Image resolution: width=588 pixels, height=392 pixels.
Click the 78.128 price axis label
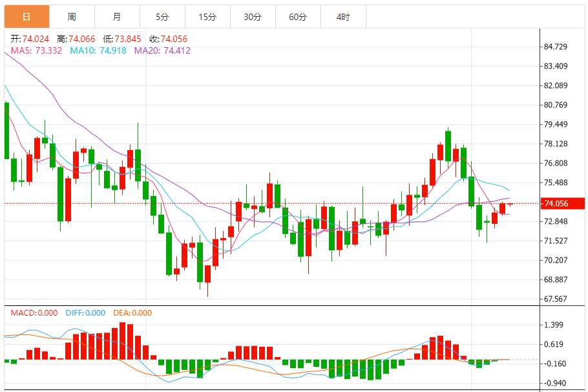556,144
